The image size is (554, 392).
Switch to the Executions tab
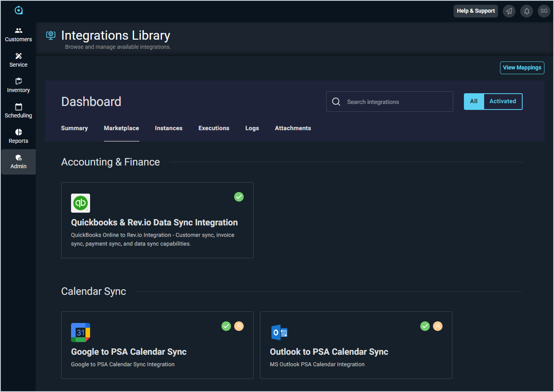[214, 128]
